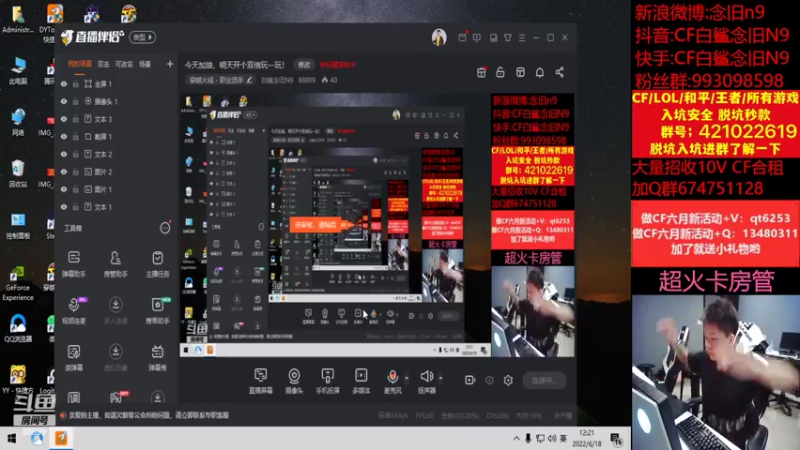The height and width of the screenshot is (450, 800).
Task: Click the 扬声器 speaker icon
Action: (x=427, y=377)
